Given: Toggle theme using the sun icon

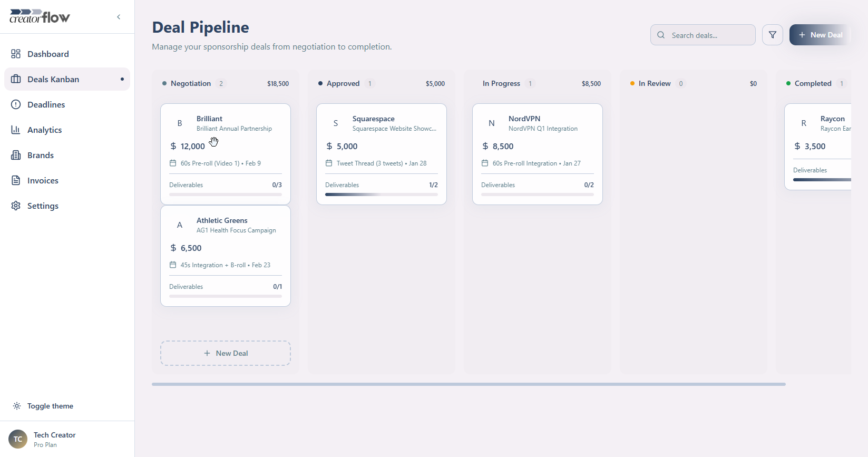Looking at the screenshot, I should [17, 406].
